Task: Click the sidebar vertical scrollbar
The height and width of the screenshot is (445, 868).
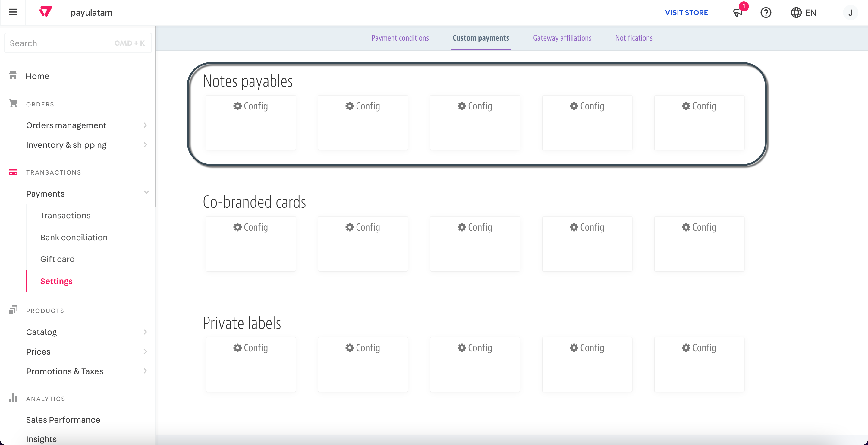Action: pyautogui.click(x=155, y=116)
